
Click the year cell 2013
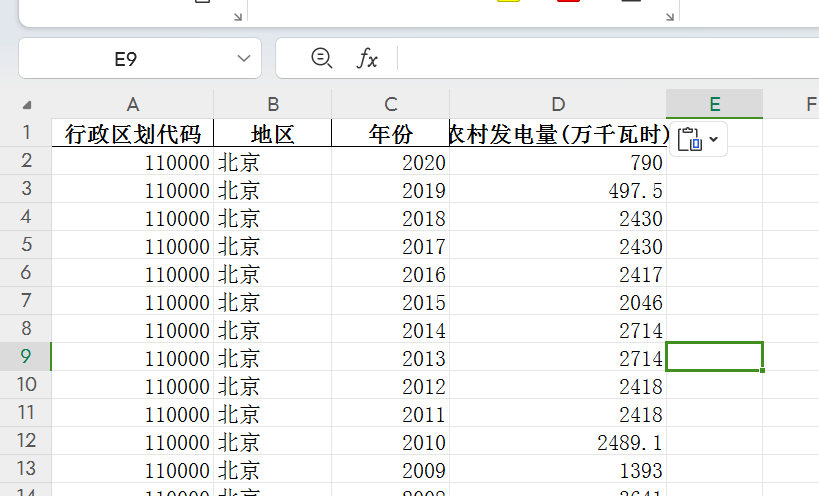point(391,358)
